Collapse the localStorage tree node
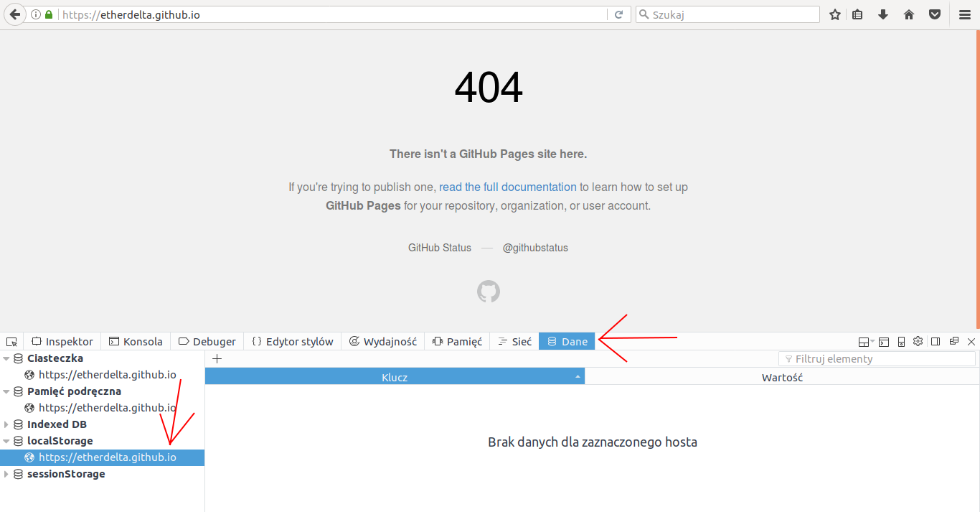Screen dimensions: 980x512 [7, 441]
